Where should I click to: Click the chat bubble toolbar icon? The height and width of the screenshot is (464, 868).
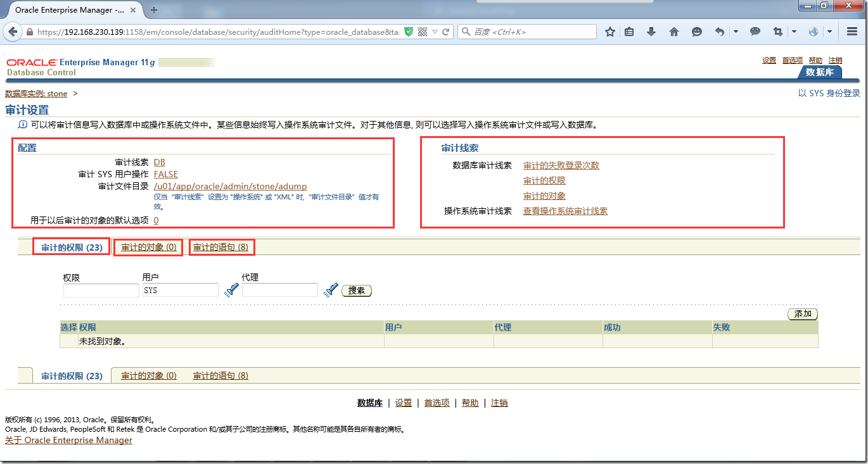point(755,32)
